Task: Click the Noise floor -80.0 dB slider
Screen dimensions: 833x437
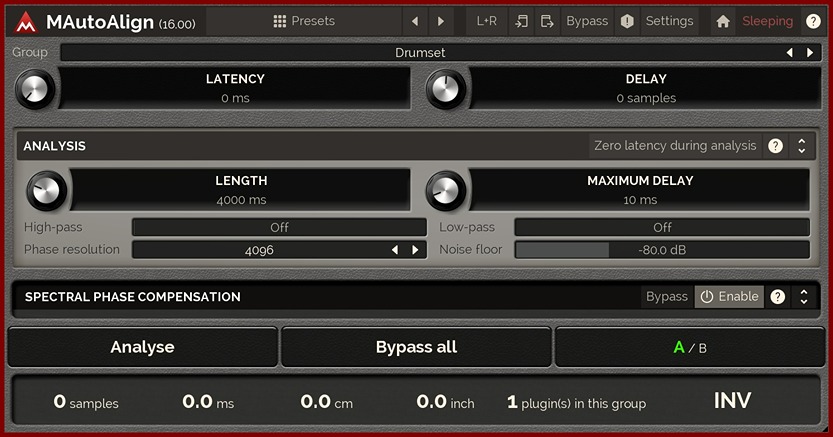Action: pos(662,250)
